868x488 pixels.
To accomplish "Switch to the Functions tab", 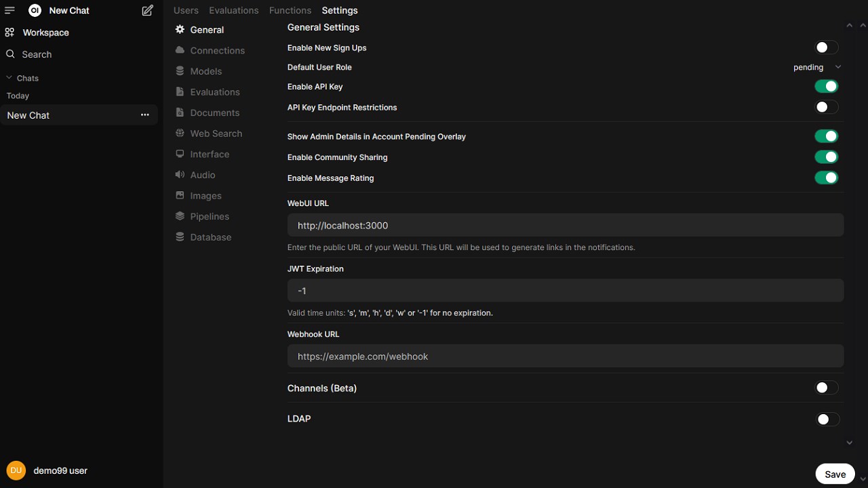I will (290, 10).
